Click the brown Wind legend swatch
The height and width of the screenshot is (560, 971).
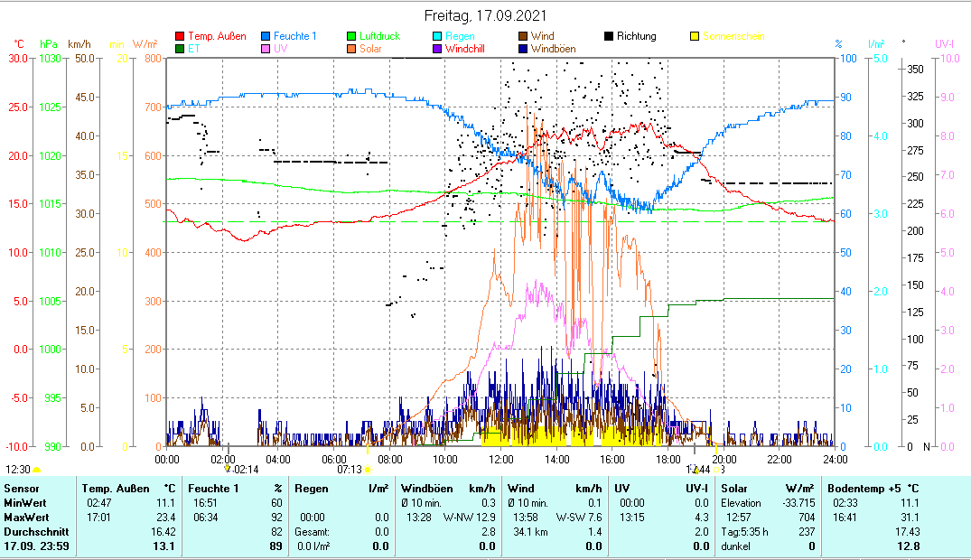tap(524, 37)
